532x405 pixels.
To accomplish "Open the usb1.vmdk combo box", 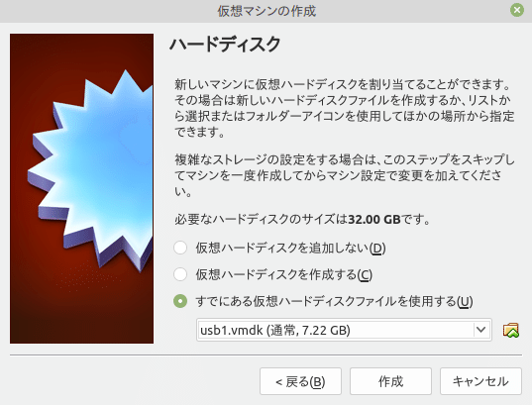I will point(344,330).
